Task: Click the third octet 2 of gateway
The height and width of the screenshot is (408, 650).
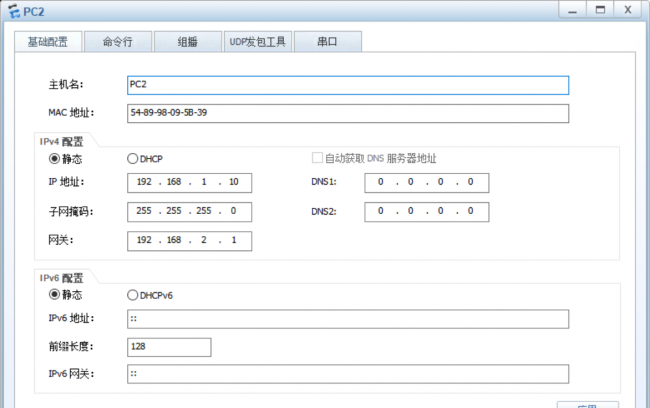Action: [204, 240]
